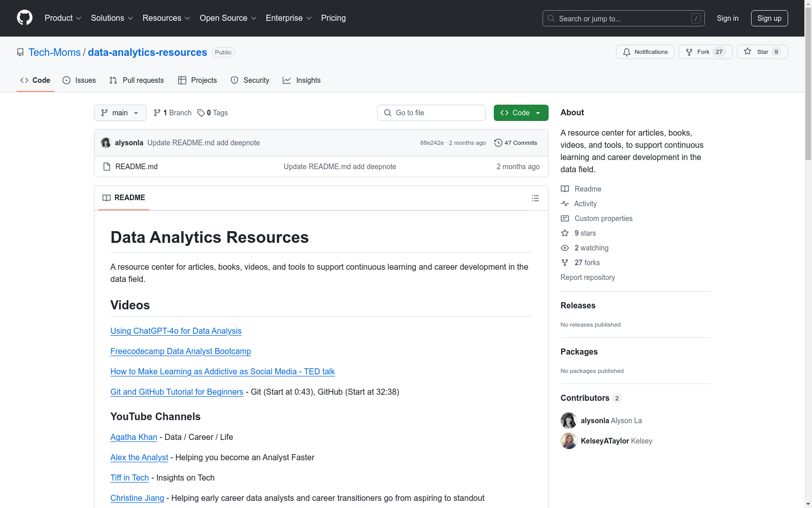Open Agatha Khan channel link
812x508 pixels.
(134, 437)
